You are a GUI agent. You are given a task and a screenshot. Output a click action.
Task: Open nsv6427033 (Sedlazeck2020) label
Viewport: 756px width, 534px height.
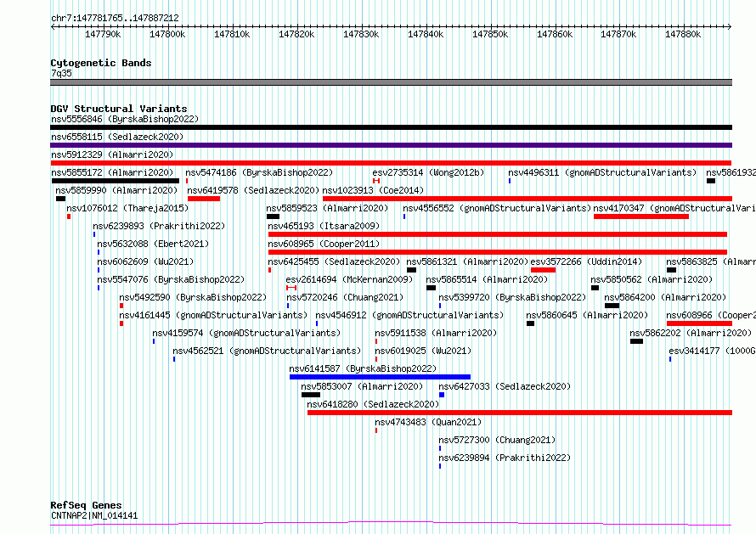(505, 386)
